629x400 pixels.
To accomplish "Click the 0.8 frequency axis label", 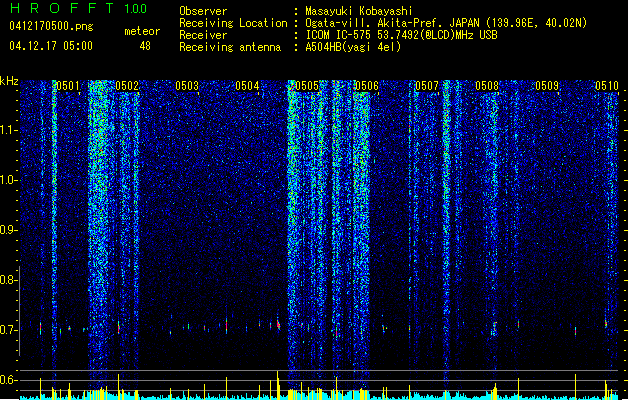I will [7, 280].
